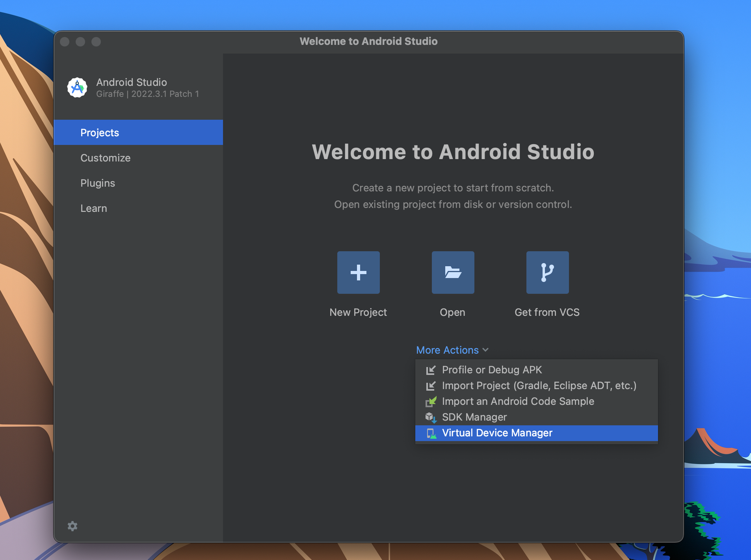This screenshot has height=560, width=751.
Task: Select Projects in the sidebar
Action: coord(138,132)
